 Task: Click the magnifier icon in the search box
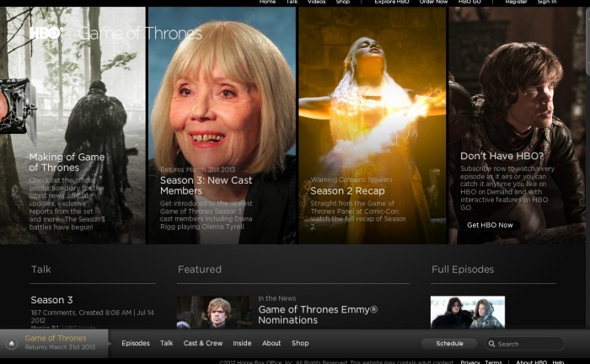[491, 344]
